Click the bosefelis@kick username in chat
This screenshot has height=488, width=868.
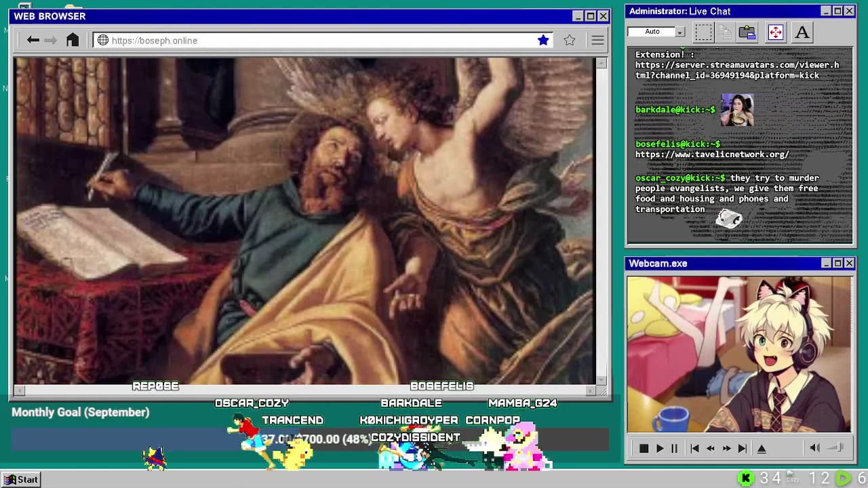click(x=677, y=144)
